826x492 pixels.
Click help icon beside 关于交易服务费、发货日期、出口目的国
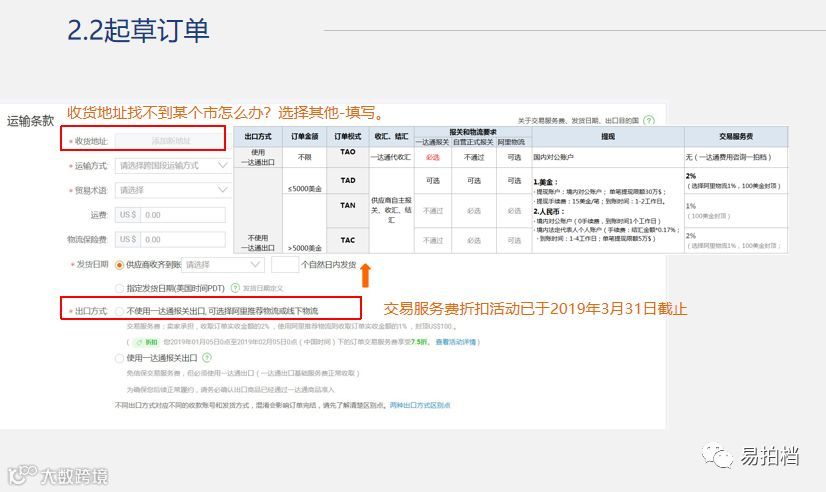pyautogui.click(x=650, y=120)
